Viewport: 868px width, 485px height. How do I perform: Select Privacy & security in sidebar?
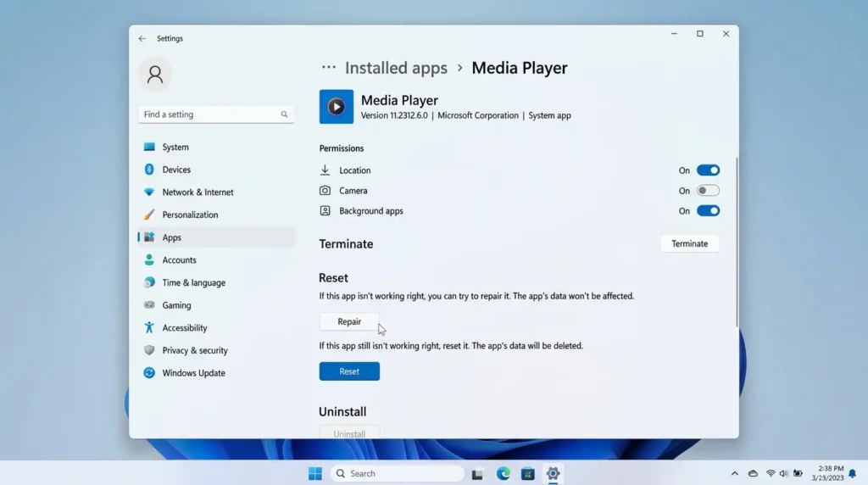[216, 350]
